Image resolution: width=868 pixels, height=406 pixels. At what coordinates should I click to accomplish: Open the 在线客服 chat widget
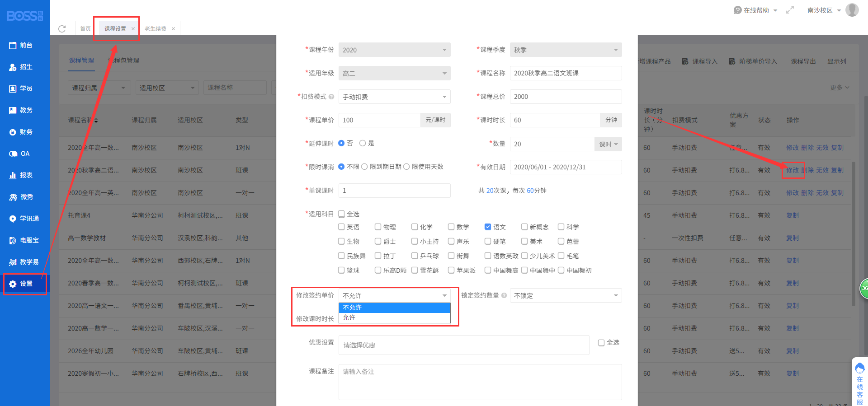[860, 383]
